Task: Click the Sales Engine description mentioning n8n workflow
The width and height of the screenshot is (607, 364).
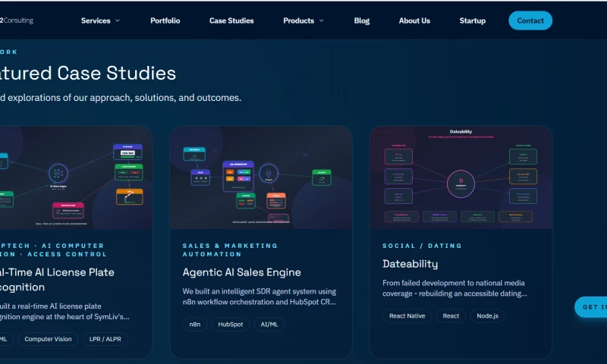Action: 259,297
